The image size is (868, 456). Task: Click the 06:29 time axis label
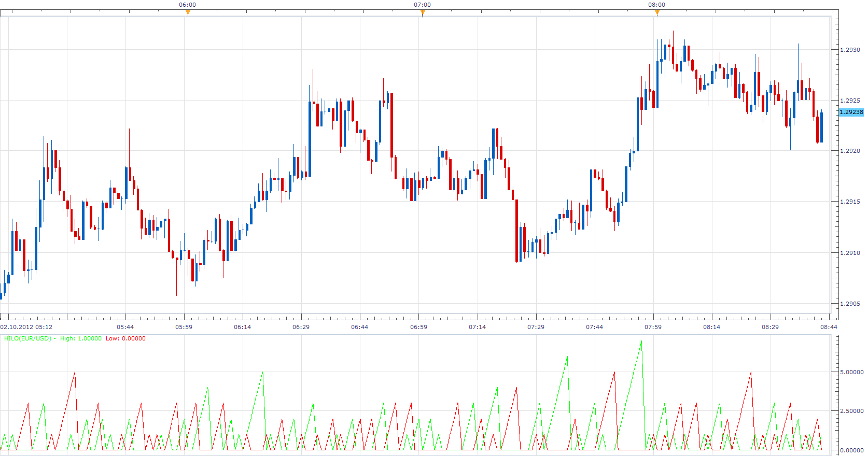[301, 327]
